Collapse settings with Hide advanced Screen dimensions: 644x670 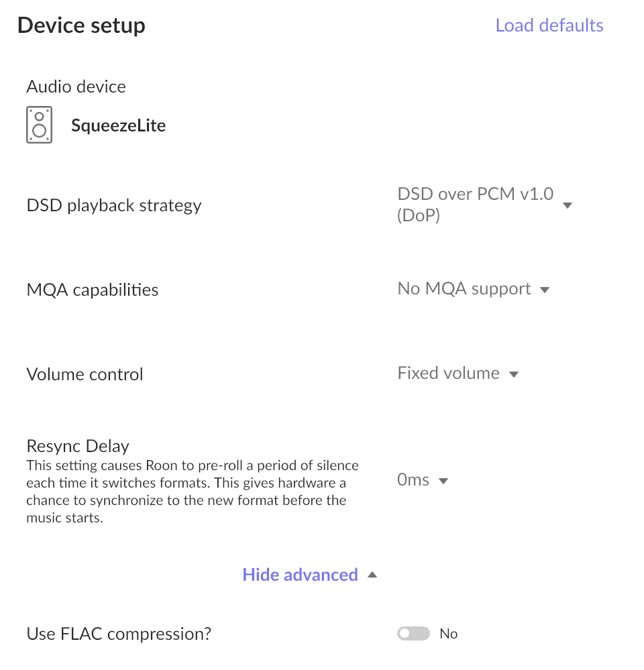pos(300,575)
